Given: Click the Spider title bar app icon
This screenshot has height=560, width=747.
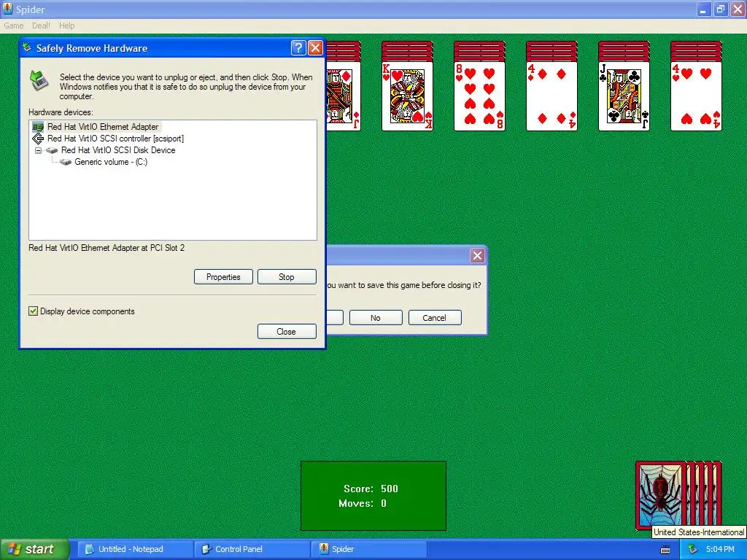Looking at the screenshot, I should point(7,9).
